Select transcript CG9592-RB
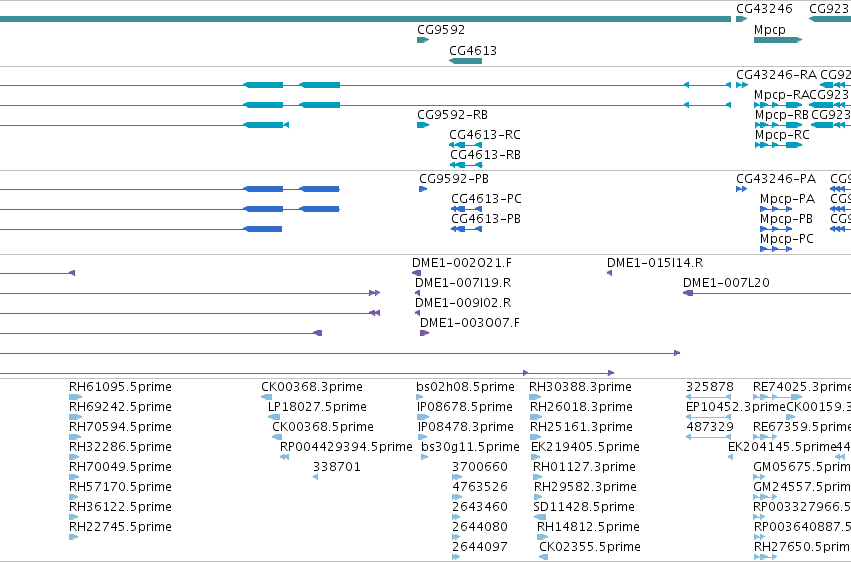The image size is (851, 562). [x=452, y=114]
